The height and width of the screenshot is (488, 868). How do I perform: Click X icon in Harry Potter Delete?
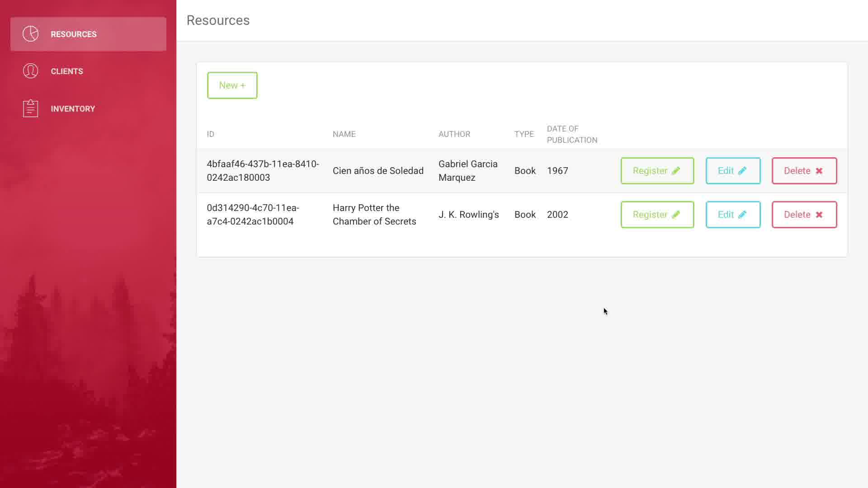tap(819, 215)
